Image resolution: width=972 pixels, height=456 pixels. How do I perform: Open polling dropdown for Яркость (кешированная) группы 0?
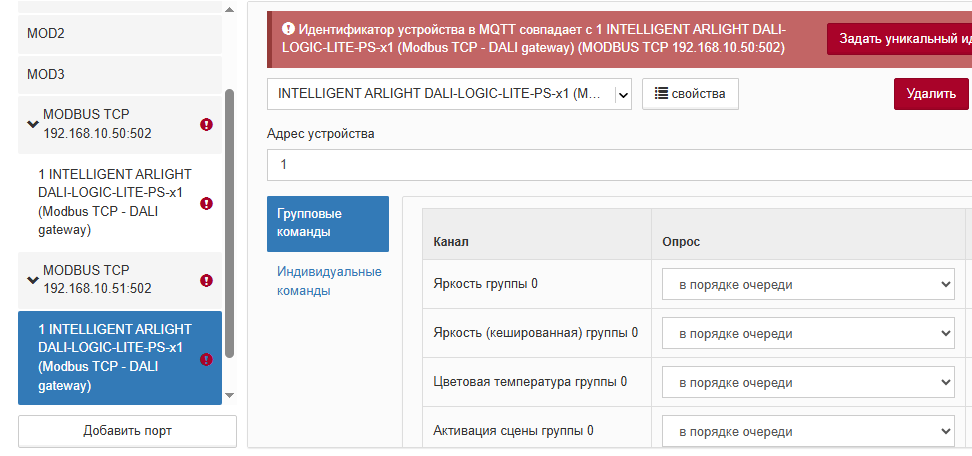(x=808, y=334)
